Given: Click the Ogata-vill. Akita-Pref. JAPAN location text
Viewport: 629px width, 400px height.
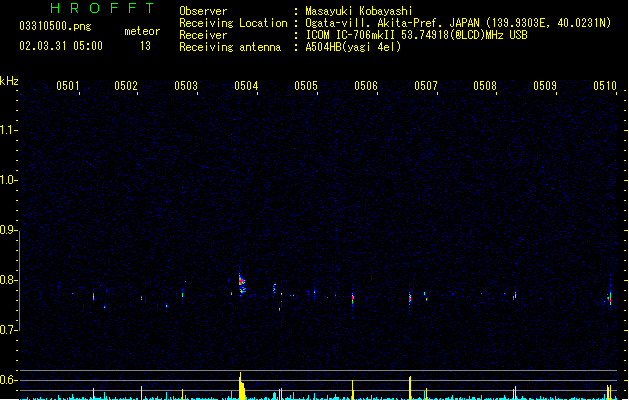Looking at the screenshot, I should tap(458, 23).
